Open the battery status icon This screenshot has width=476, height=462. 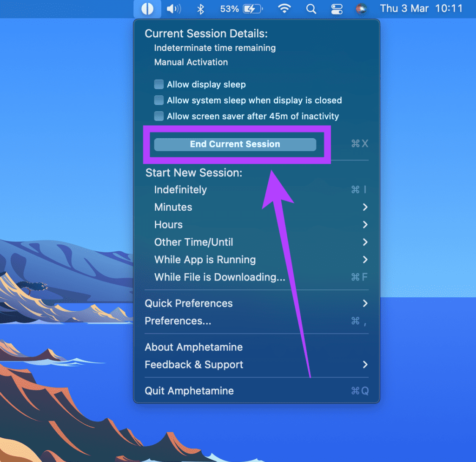pos(252,9)
